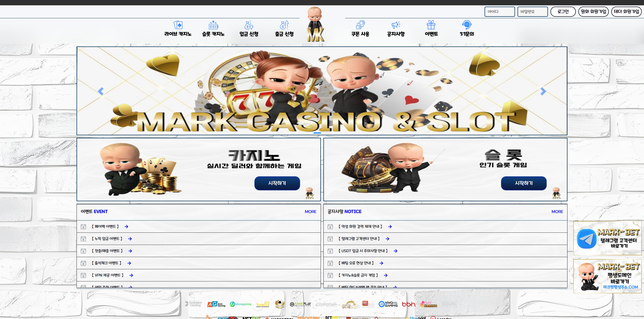Open the 1:1문의 chat bubble icon
This screenshot has width=644, height=319.
(x=467, y=25)
